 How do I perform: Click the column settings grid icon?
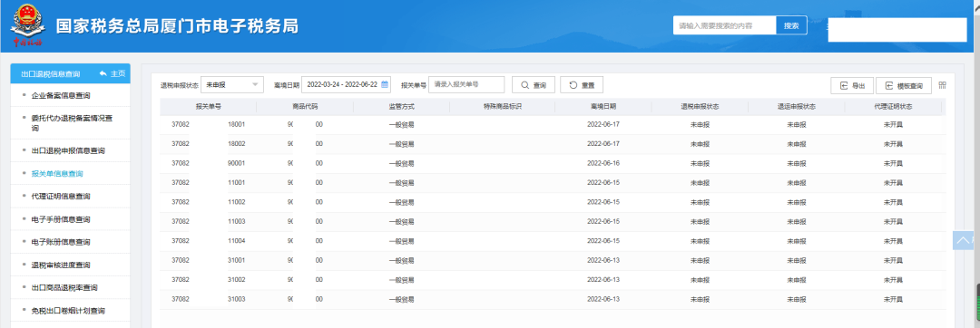(943, 85)
